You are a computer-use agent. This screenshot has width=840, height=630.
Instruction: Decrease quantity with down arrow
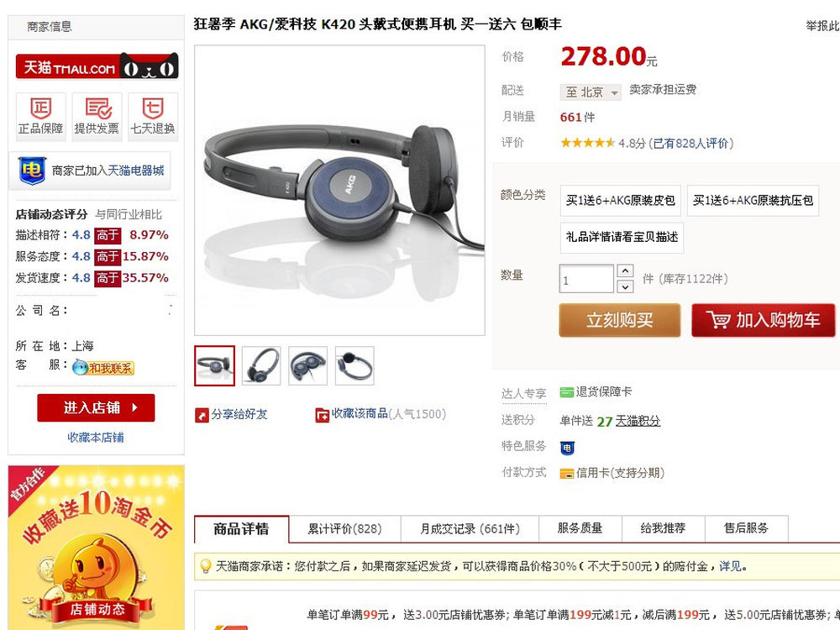(625, 286)
